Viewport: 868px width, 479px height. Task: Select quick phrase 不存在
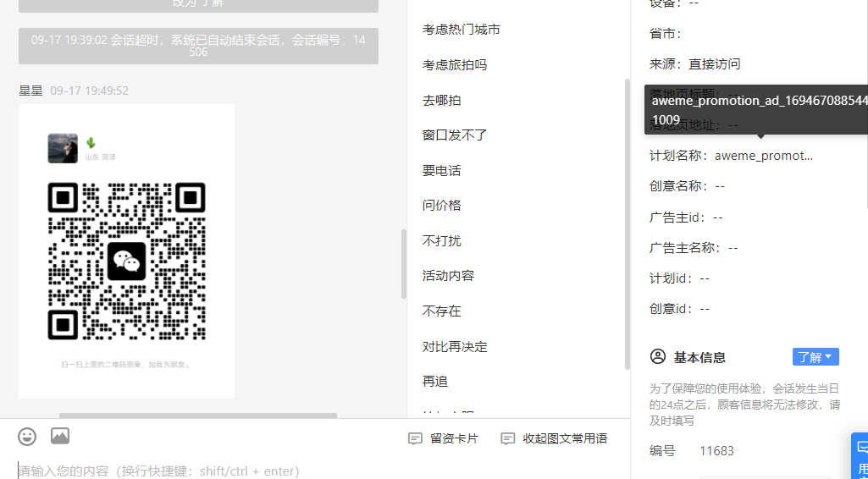tap(441, 311)
